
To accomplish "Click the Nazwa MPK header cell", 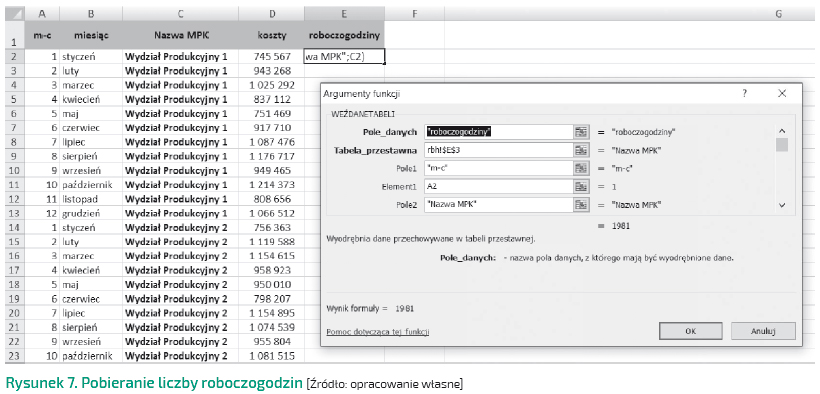I will tap(180, 36).
